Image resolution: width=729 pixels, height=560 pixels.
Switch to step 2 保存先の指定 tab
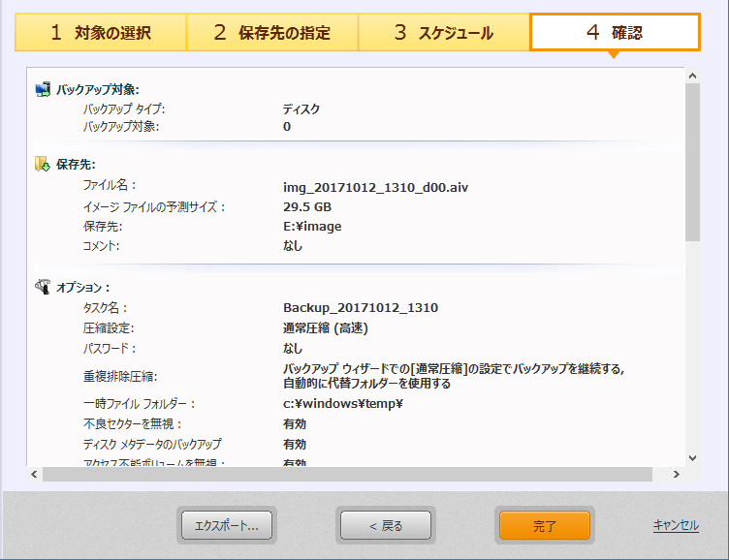pos(271,33)
